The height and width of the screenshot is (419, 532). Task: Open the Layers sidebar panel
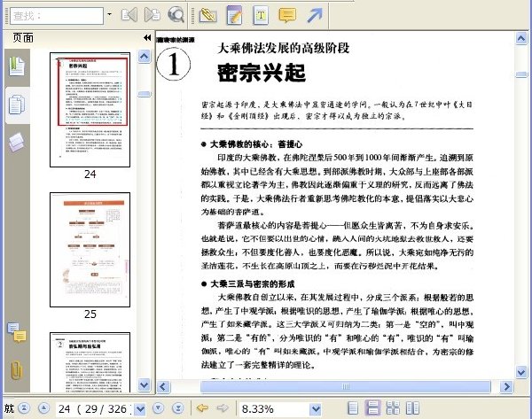point(16,142)
